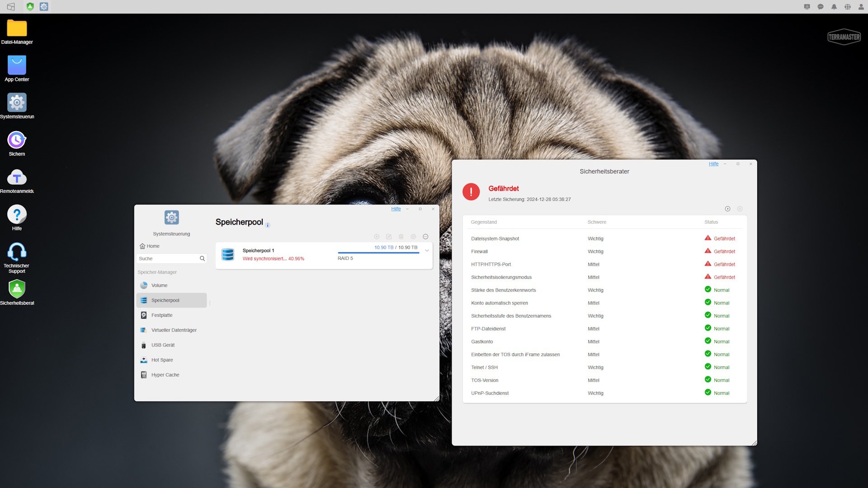
Task: Select Hot Spare in sidebar
Action: [171, 360]
